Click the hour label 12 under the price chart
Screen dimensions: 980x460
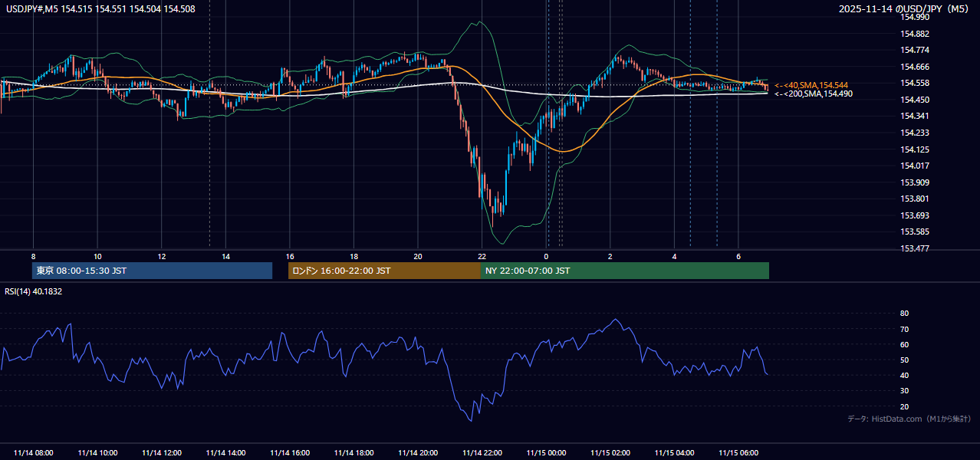(x=162, y=256)
